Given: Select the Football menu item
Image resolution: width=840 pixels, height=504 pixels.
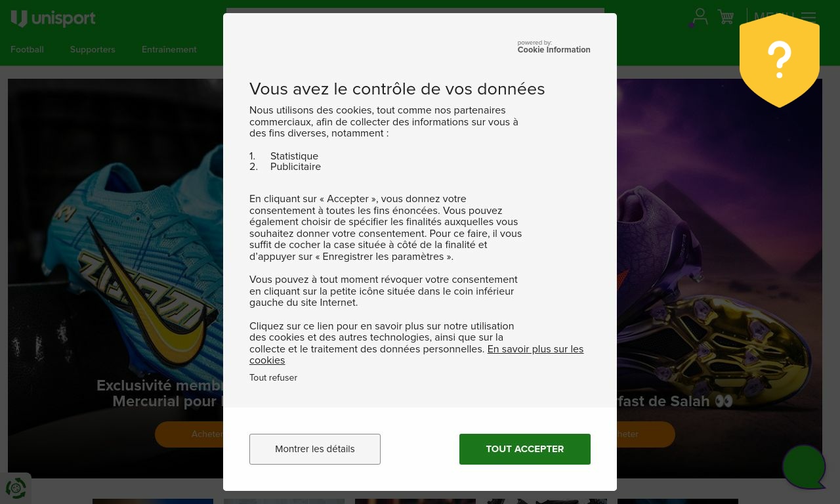Looking at the screenshot, I should point(27,49).
